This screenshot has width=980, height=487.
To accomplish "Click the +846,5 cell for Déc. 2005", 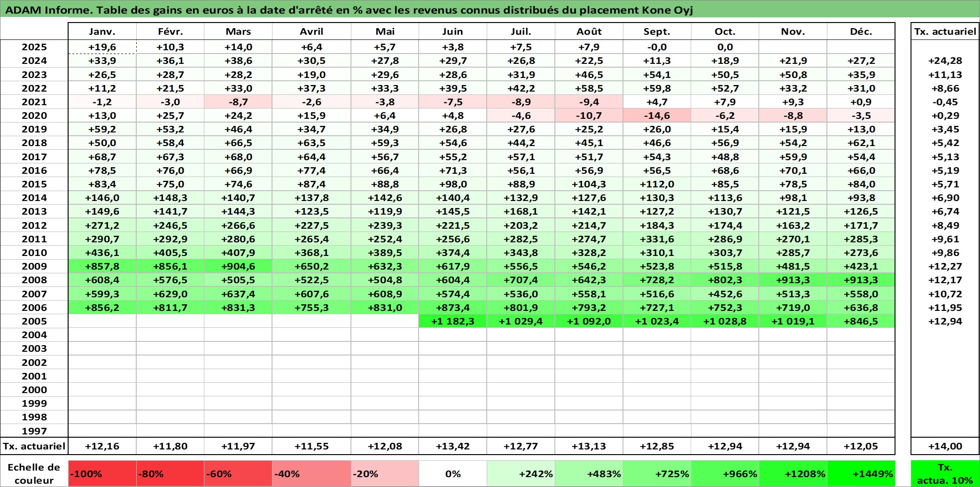I will point(861,321).
